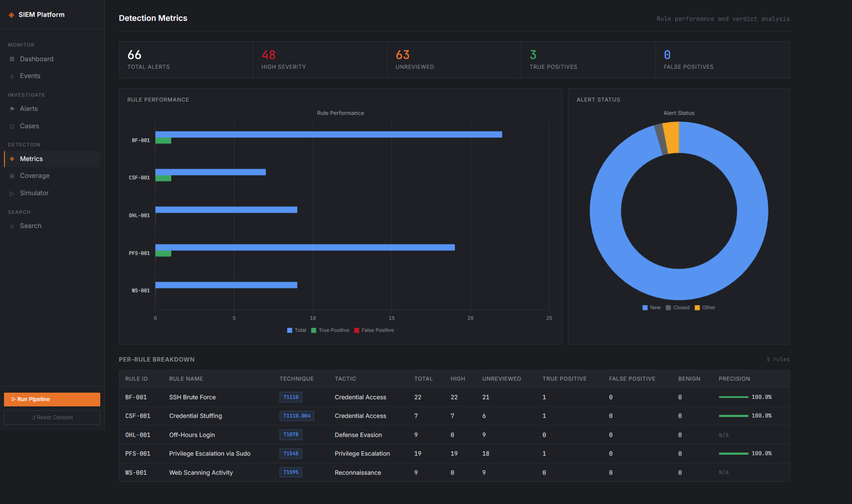Image resolution: width=852 pixels, height=504 pixels.
Task: Click the Search magnifier icon
Action: click(x=12, y=226)
